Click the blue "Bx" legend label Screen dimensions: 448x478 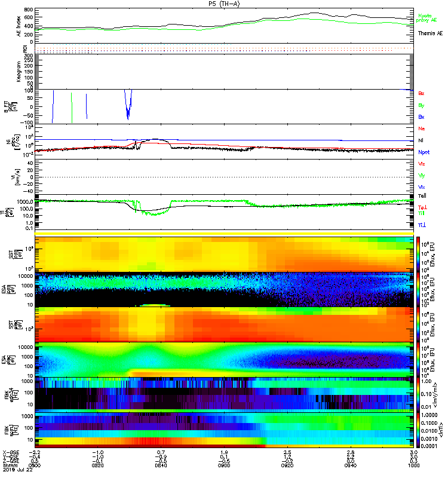pos(421,117)
